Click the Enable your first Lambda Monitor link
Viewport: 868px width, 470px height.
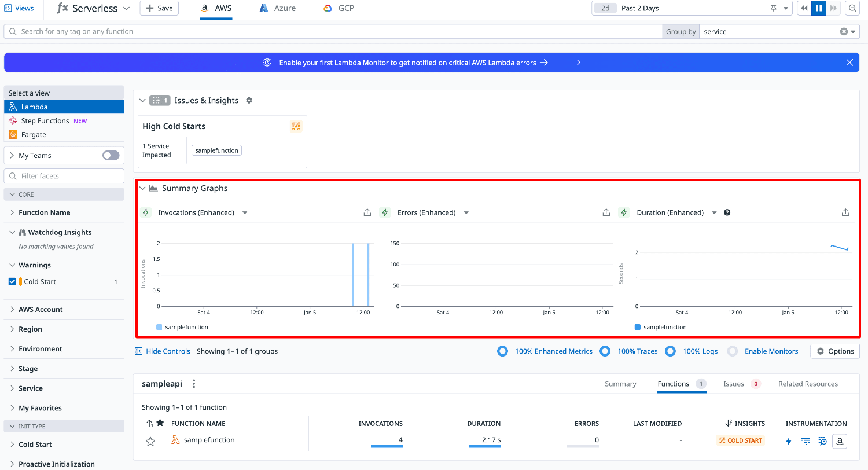pos(413,63)
